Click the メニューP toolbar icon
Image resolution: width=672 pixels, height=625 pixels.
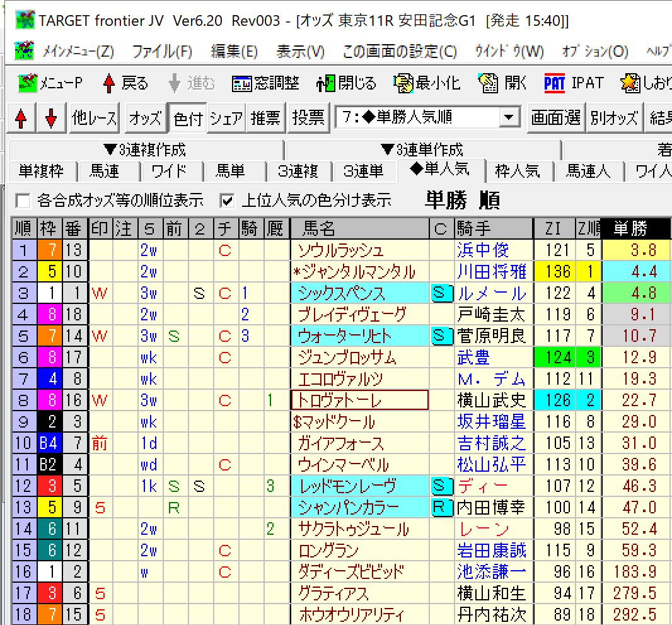(x=28, y=83)
